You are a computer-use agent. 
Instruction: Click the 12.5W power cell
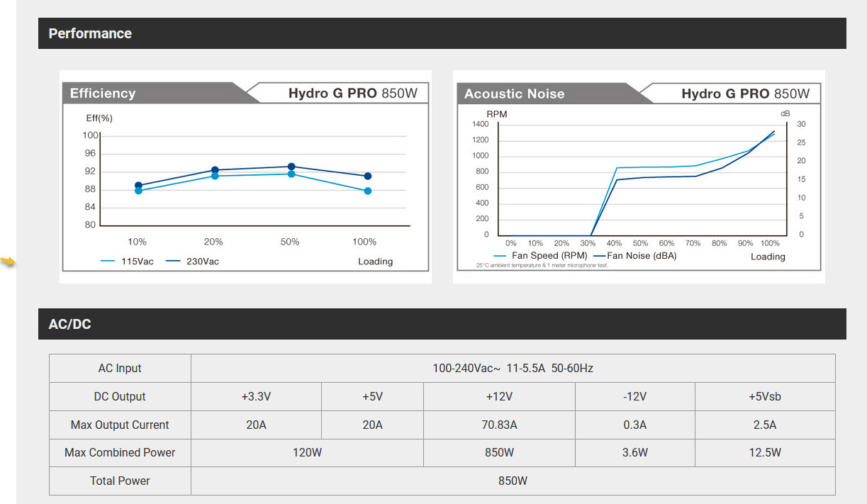coord(765,453)
